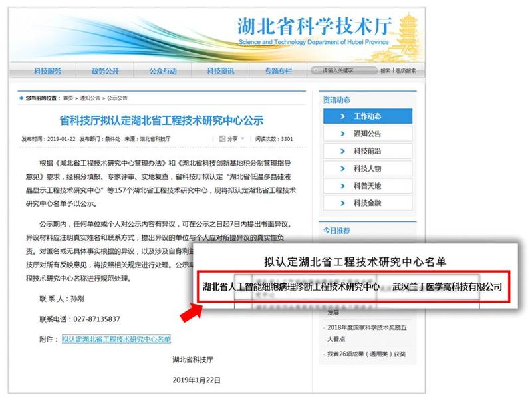Open the 政务公开 navigation menu
The image size is (532, 397).
pyautogui.click(x=105, y=71)
